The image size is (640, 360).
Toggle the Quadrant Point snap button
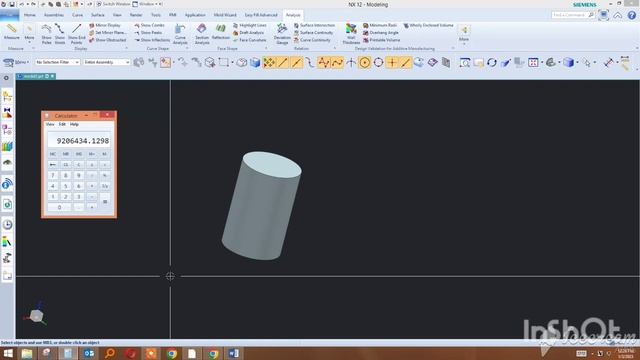point(378,62)
